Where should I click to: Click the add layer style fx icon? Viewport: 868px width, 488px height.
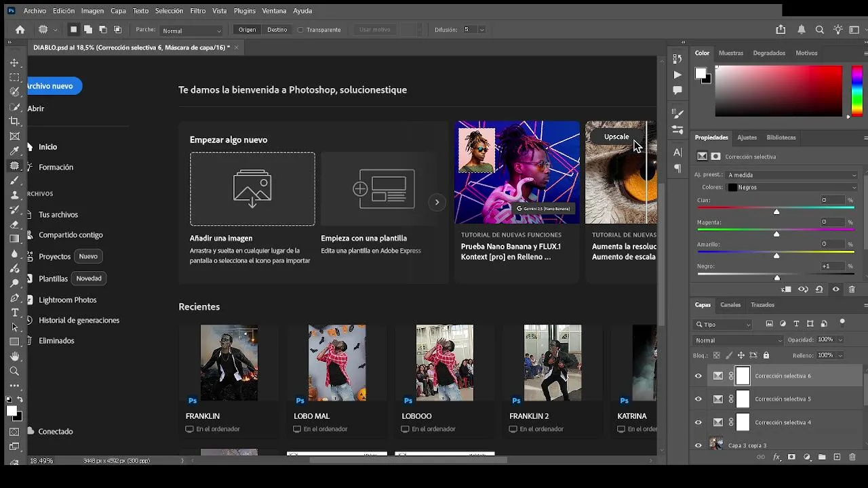[x=776, y=457]
